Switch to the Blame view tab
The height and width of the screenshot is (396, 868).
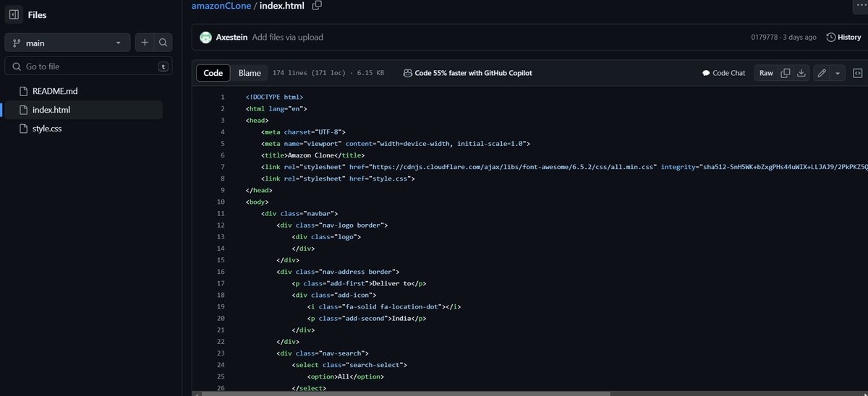pyautogui.click(x=250, y=73)
